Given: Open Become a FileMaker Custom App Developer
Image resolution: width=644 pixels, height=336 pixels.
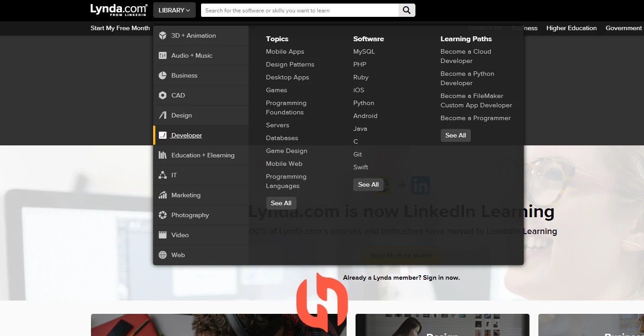Looking at the screenshot, I should [476, 101].
